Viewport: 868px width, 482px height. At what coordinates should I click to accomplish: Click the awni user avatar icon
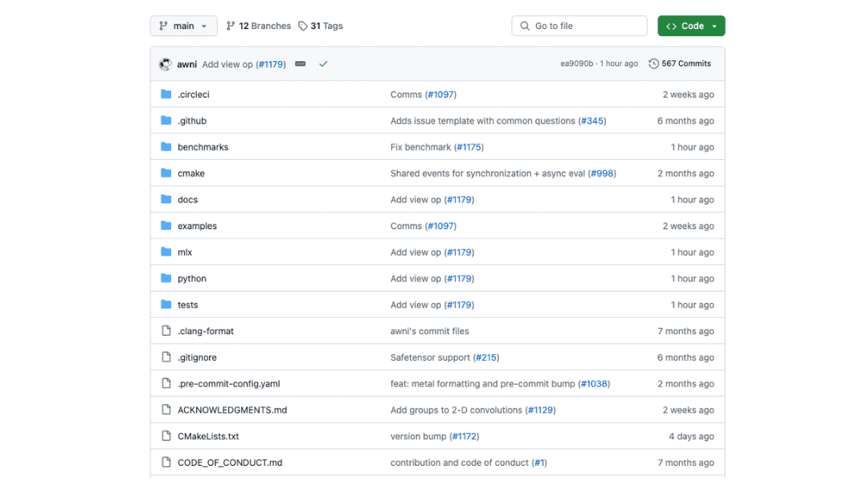(x=166, y=64)
